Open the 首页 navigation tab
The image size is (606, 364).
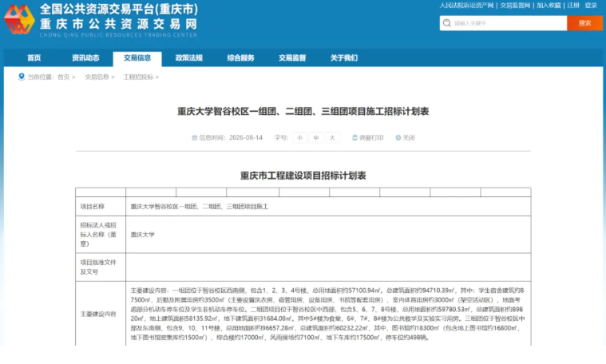34,58
